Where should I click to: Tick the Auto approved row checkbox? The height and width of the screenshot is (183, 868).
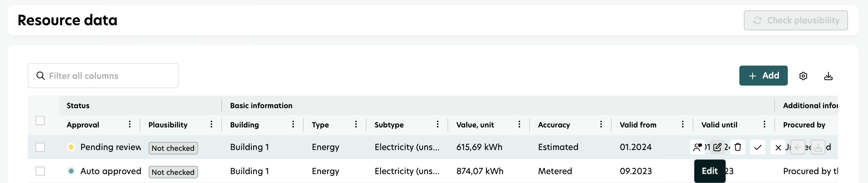[40, 171]
